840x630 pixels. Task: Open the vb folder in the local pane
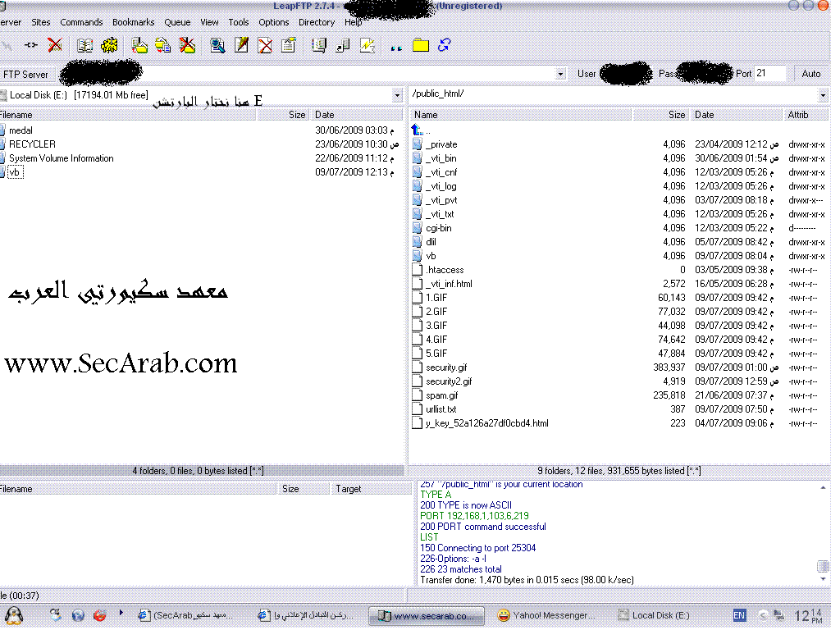pyautogui.click(x=15, y=172)
